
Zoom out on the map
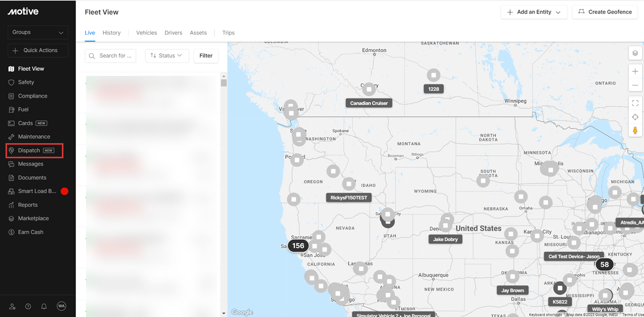[x=635, y=85]
